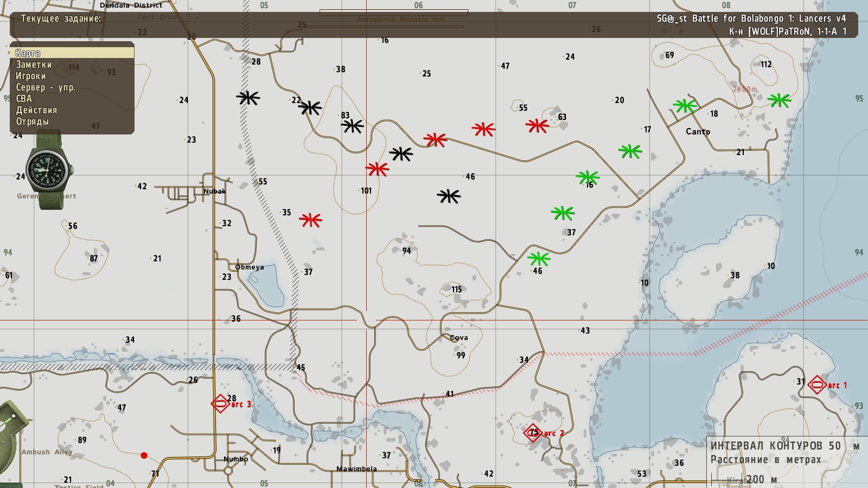Image resolution: width=868 pixels, height=488 pixels.
Task: Select the arc 1 objective marker
Action: [817, 385]
